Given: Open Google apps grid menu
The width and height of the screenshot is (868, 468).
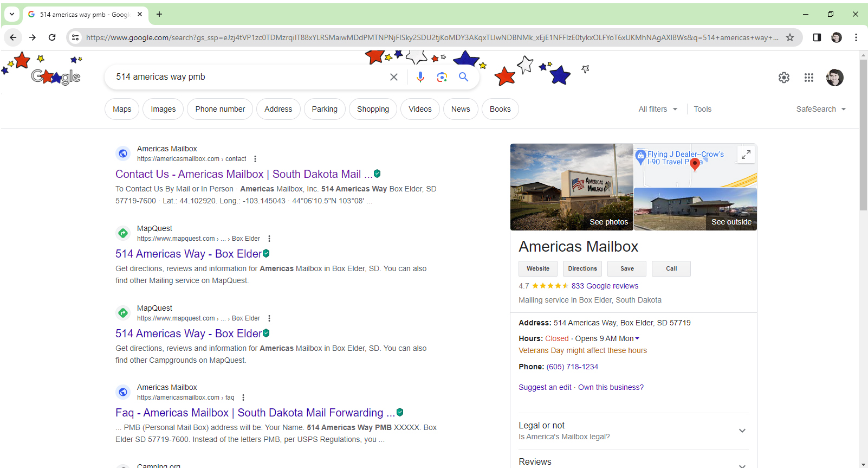Looking at the screenshot, I should click(x=809, y=78).
